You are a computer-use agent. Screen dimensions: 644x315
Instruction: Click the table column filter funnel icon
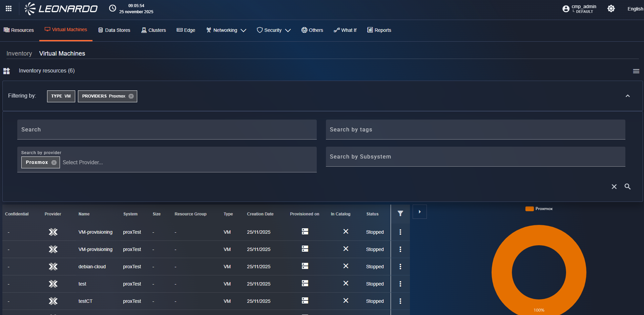coord(400,213)
